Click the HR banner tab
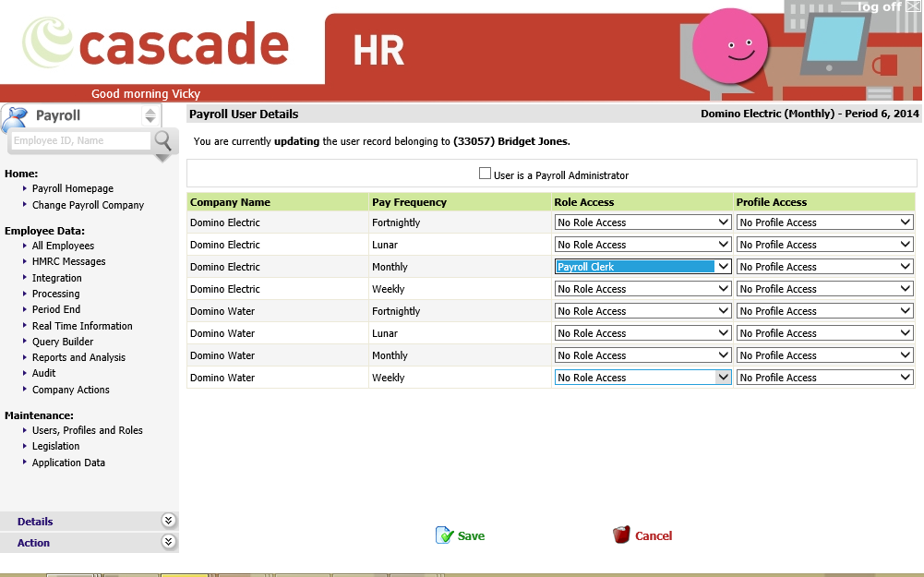Screen dimensions: 924x577 tap(378, 51)
